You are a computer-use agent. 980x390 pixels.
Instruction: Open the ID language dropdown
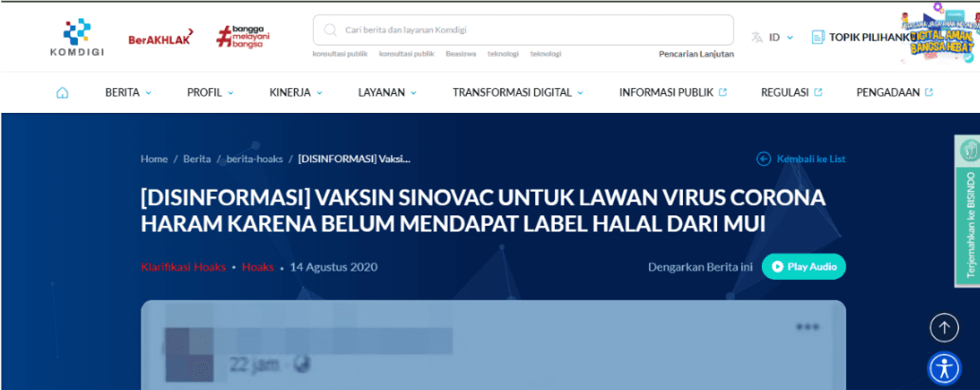782,38
